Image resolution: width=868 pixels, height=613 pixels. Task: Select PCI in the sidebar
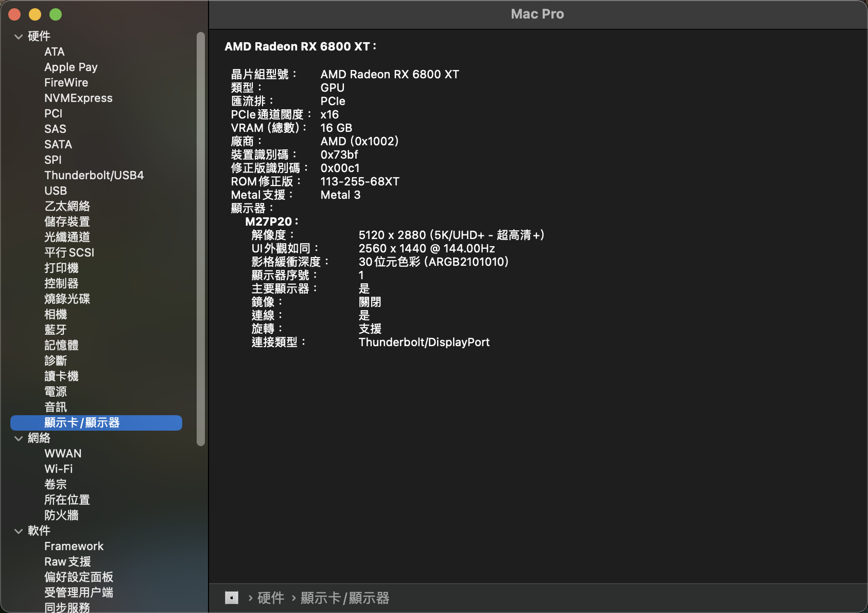tap(53, 114)
